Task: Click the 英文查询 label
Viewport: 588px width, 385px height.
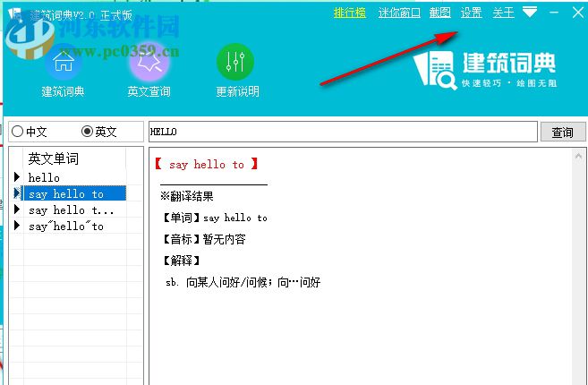Action: click(x=149, y=91)
